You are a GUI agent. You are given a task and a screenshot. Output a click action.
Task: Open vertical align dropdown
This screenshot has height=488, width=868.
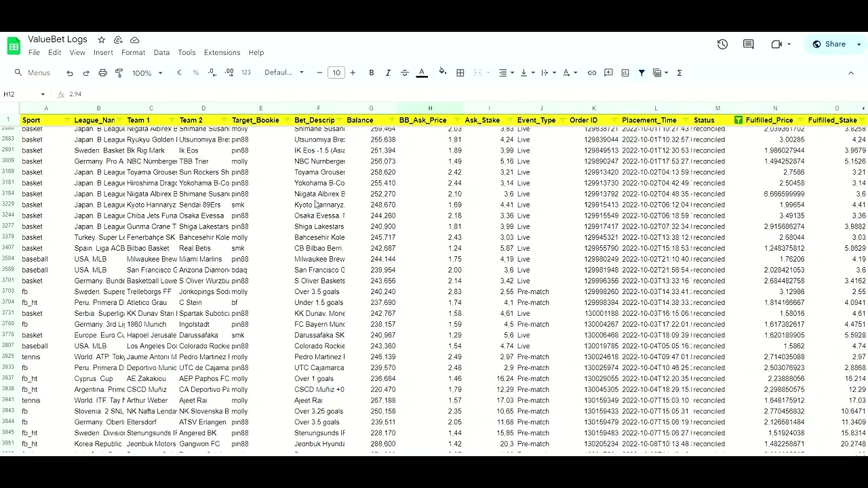click(x=527, y=73)
